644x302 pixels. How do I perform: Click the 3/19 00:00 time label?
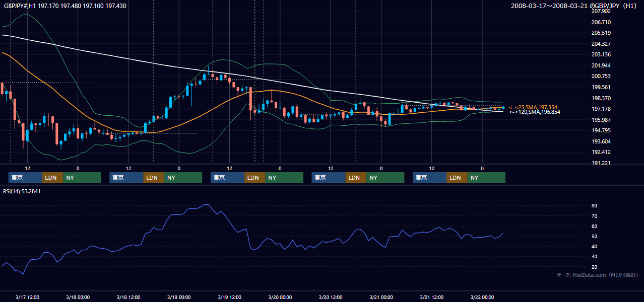pos(179,297)
